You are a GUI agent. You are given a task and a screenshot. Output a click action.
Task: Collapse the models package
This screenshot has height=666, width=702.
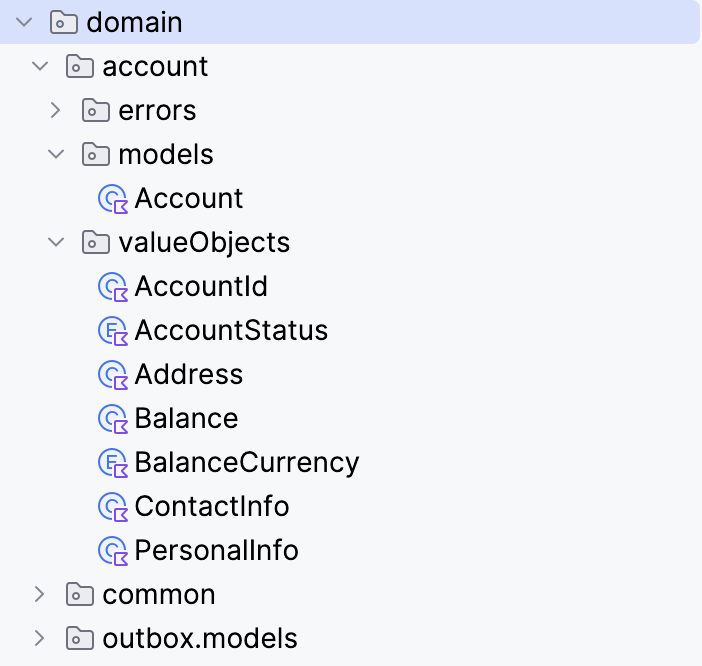pyautogui.click(x=56, y=154)
